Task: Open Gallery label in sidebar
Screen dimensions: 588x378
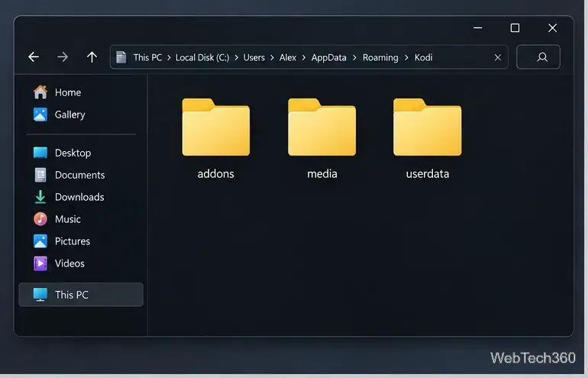Action: click(x=69, y=115)
